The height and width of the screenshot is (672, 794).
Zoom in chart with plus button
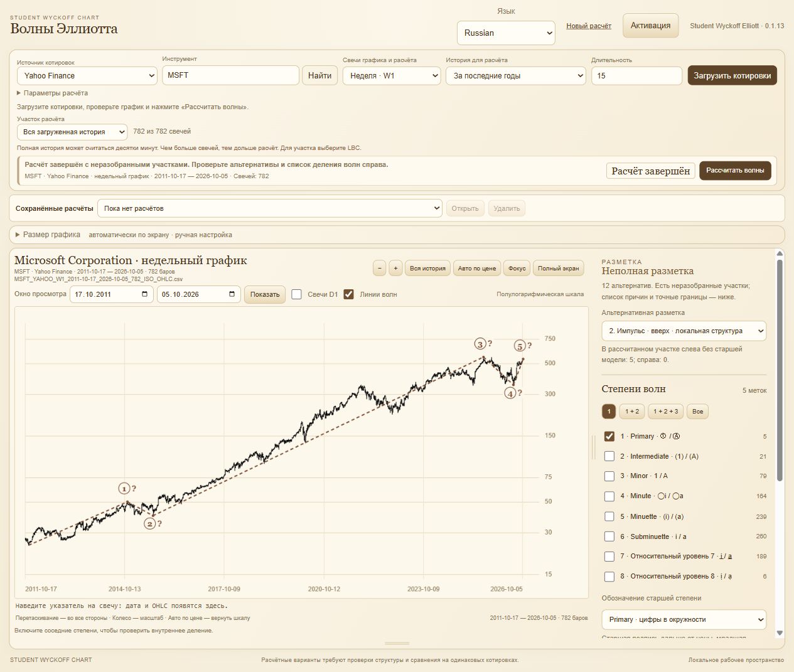click(x=395, y=268)
